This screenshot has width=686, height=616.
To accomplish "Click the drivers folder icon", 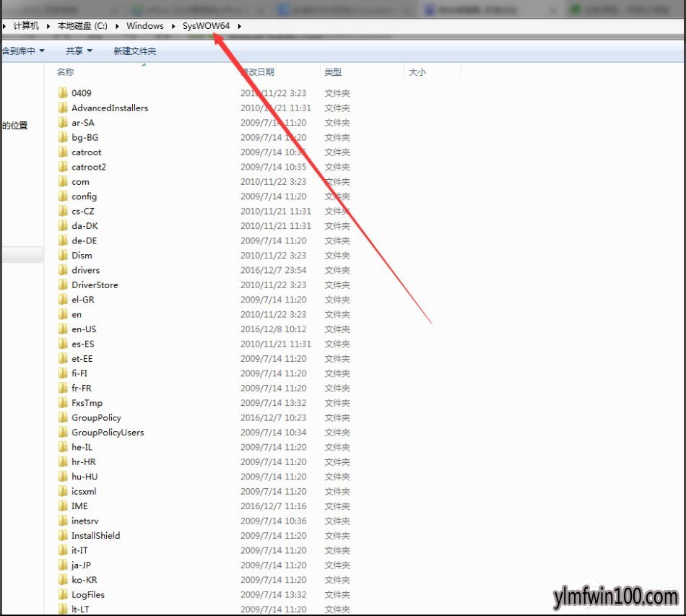I will [63, 270].
